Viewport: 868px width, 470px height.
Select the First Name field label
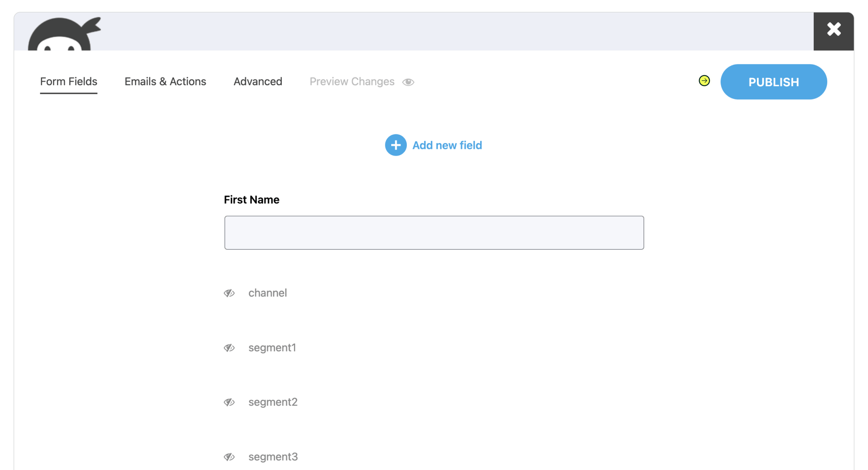251,200
